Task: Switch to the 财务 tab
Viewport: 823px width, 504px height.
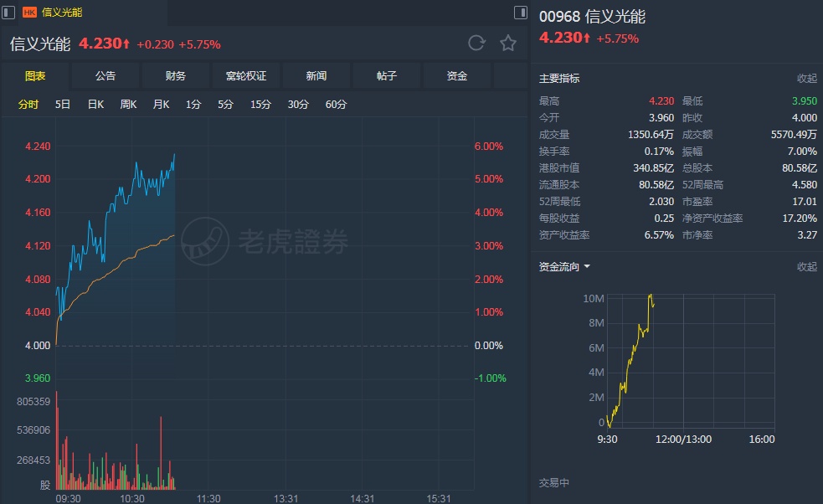Action: (x=176, y=76)
